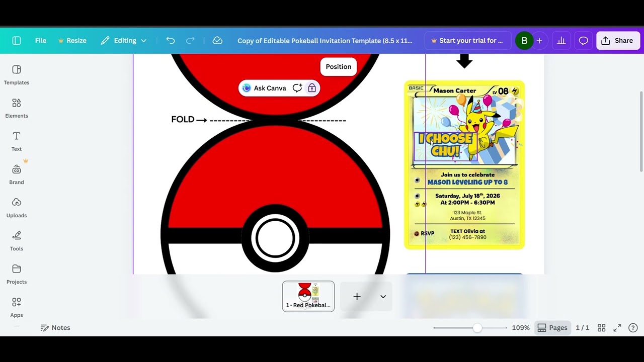The height and width of the screenshot is (362, 644).
Task: Click the Position button
Action: coord(339,66)
